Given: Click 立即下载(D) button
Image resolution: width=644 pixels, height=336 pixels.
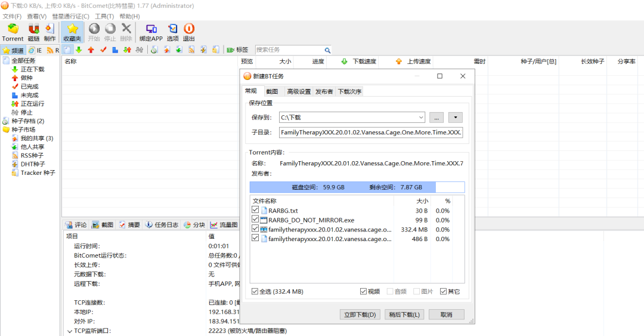Looking at the screenshot, I should pyautogui.click(x=360, y=315).
